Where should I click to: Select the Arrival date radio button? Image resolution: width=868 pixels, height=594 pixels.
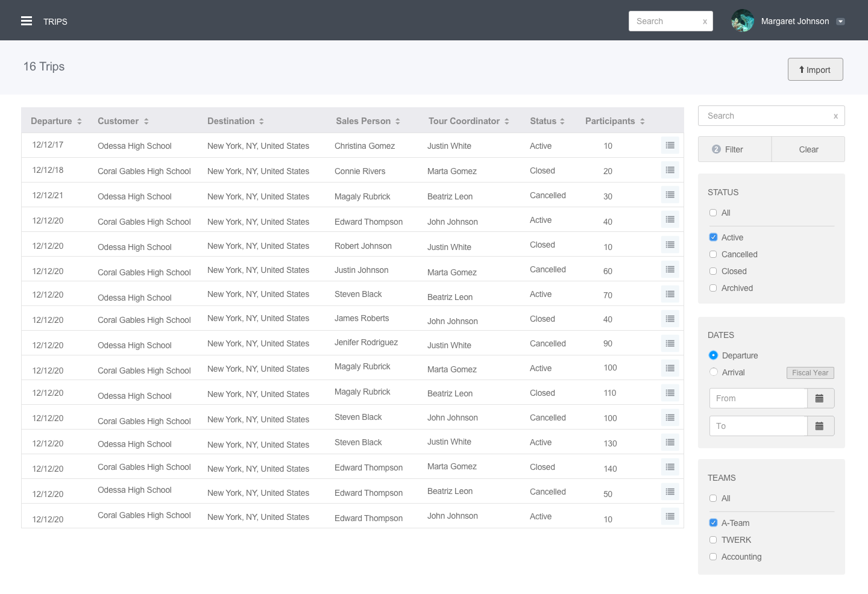[x=714, y=372]
